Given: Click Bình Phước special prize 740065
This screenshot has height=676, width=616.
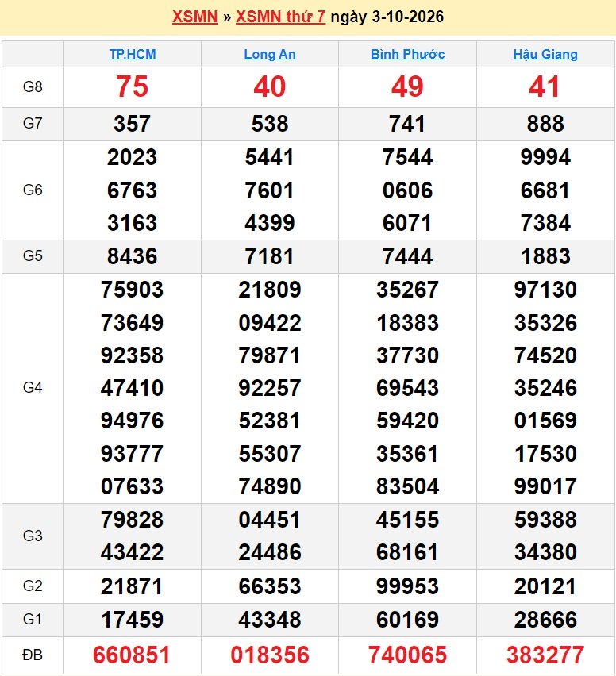Looking at the screenshot, I should pos(408,655).
